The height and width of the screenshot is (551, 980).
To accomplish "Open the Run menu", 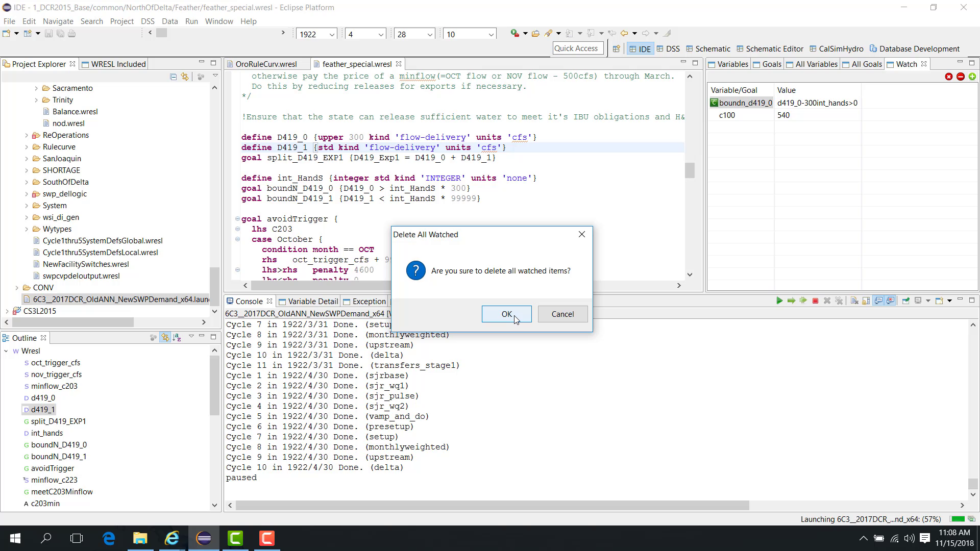I will 191,21.
